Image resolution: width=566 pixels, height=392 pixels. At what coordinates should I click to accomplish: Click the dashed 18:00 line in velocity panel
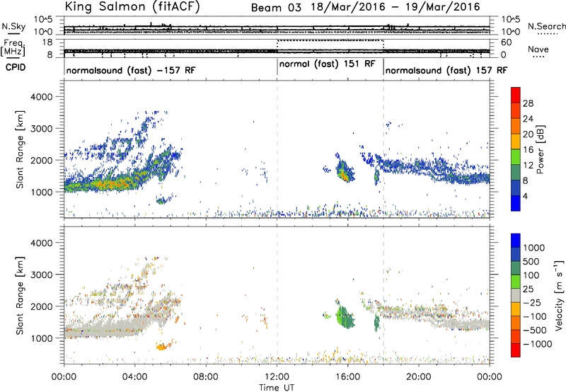(x=383, y=295)
